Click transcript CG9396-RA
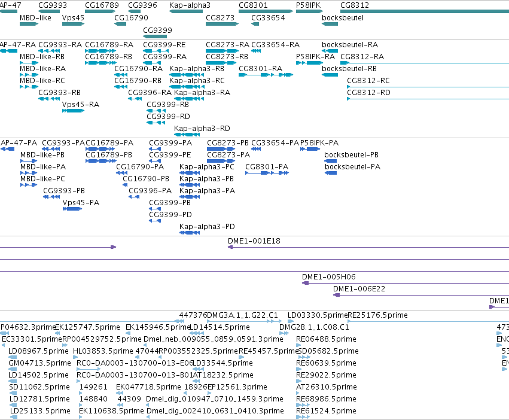This screenshot has width=509, height=420. point(150,93)
